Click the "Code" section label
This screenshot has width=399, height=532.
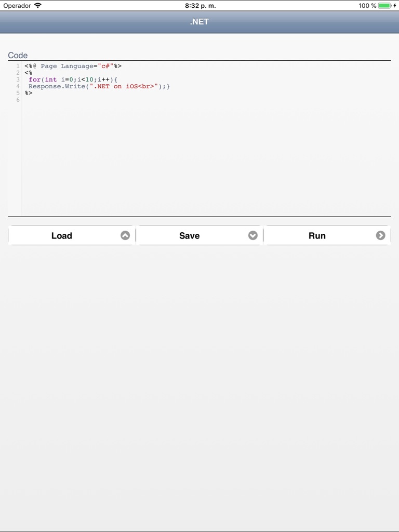[18, 55]
